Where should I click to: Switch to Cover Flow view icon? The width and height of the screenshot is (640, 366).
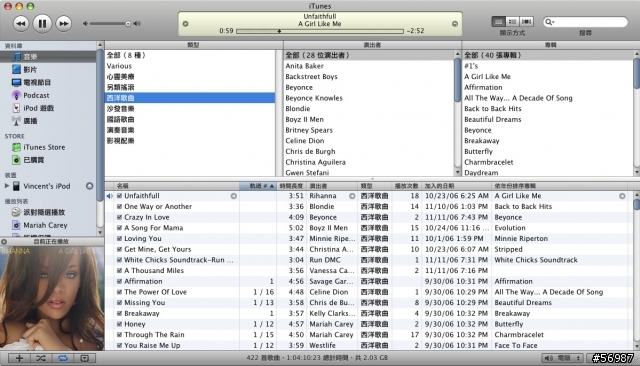pyautogui.click(x=527, y=22)
